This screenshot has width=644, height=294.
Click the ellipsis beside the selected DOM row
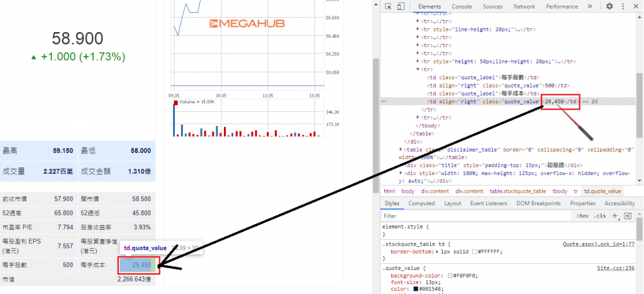coord(384,101)
